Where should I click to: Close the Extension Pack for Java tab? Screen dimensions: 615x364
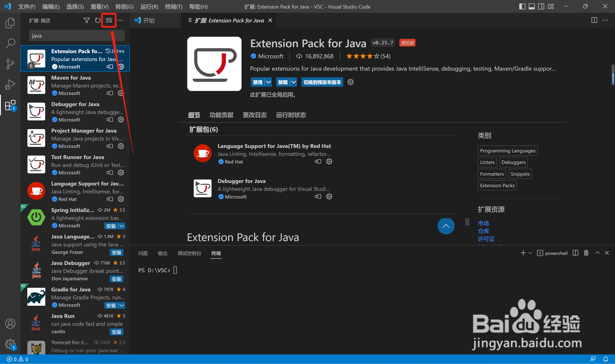[270, 20]
